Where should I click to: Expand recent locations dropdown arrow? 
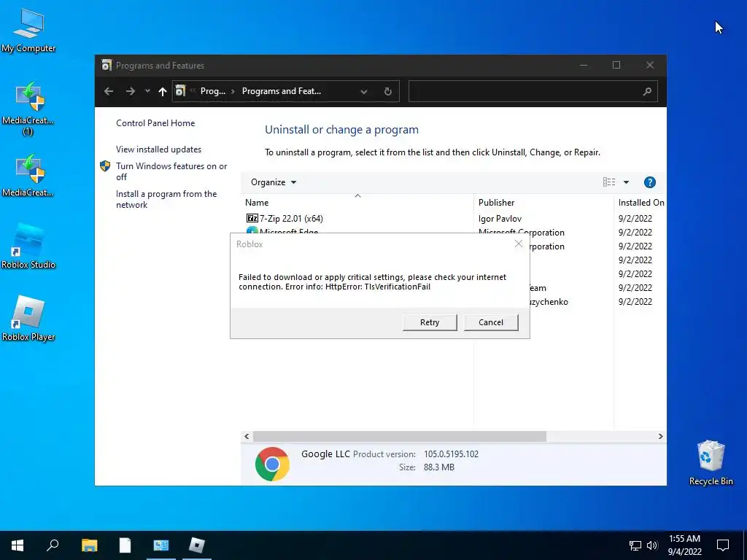point(147,91)
